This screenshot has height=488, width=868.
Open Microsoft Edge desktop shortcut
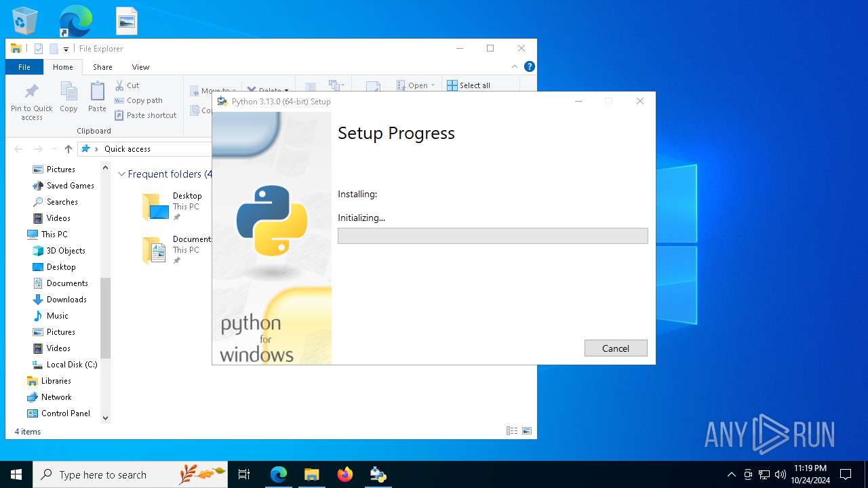click(x=75, y=21)
